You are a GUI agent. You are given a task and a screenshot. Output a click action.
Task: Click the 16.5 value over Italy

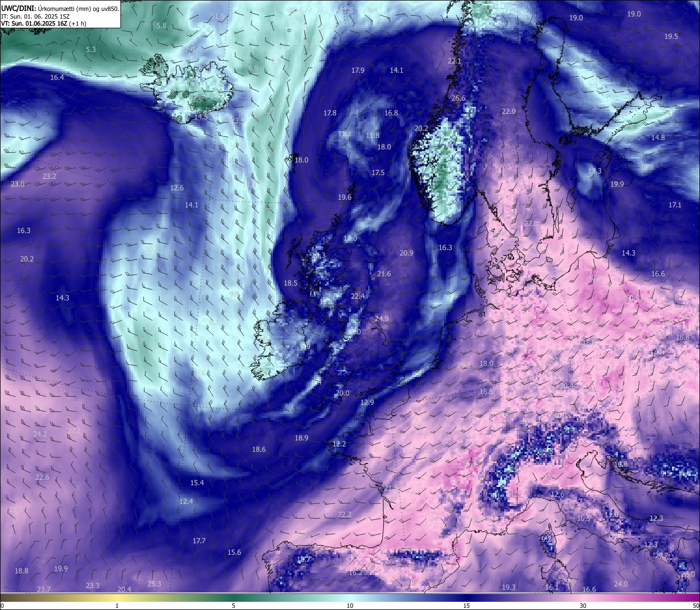[584, 519]
